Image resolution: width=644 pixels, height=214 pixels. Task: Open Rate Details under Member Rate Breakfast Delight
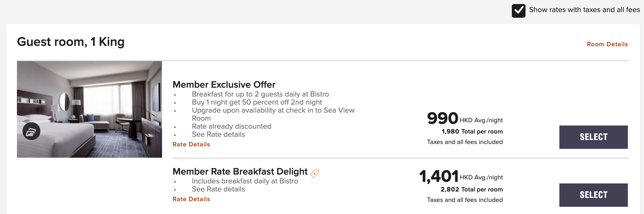[191, 199]
